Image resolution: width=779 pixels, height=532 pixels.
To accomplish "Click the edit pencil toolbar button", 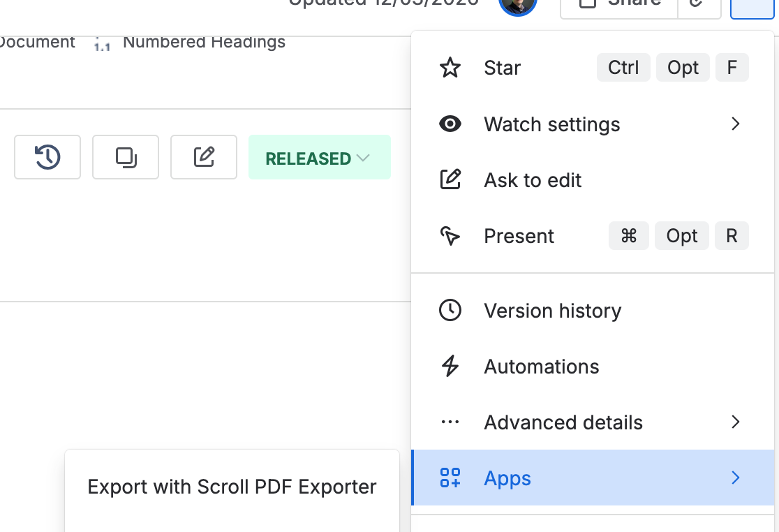I will click(x=204, y=157).
